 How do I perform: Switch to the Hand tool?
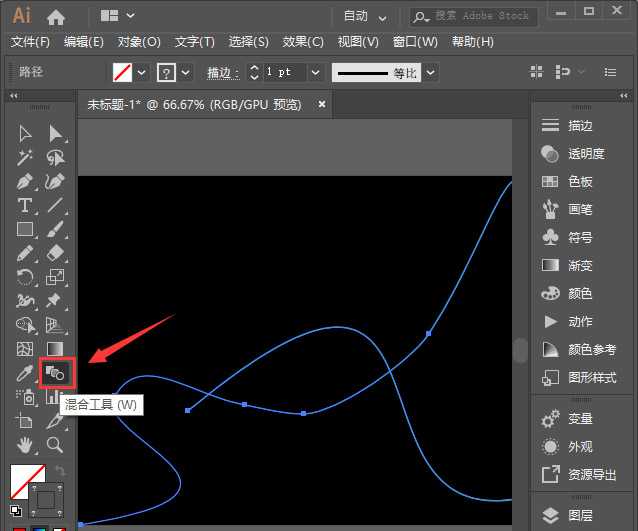click(26, 444)
